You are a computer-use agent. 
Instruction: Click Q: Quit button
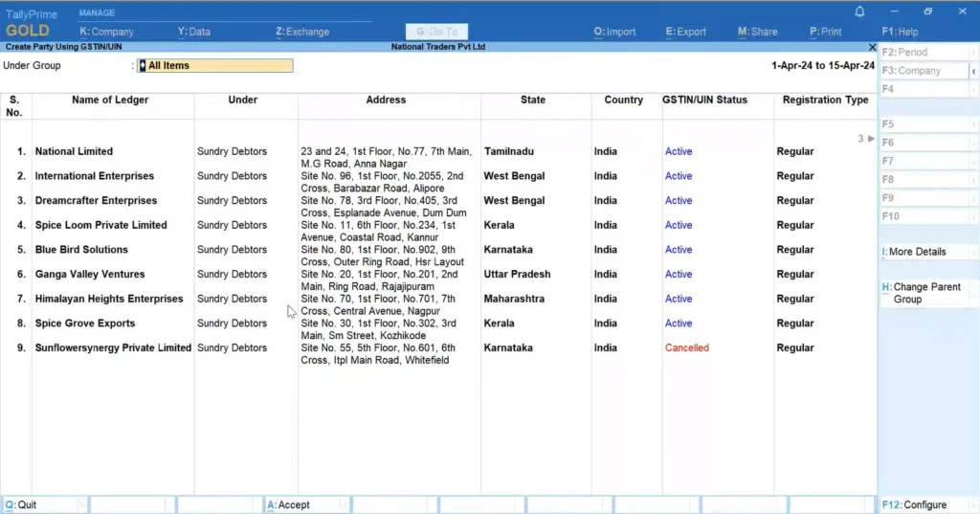click(44, 505)
